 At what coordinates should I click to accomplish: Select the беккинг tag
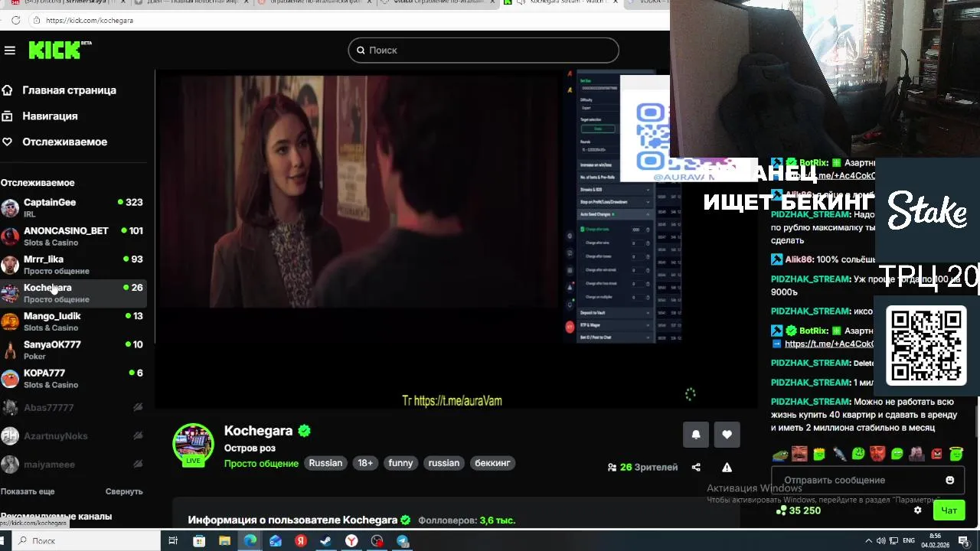tap(492, 463)
